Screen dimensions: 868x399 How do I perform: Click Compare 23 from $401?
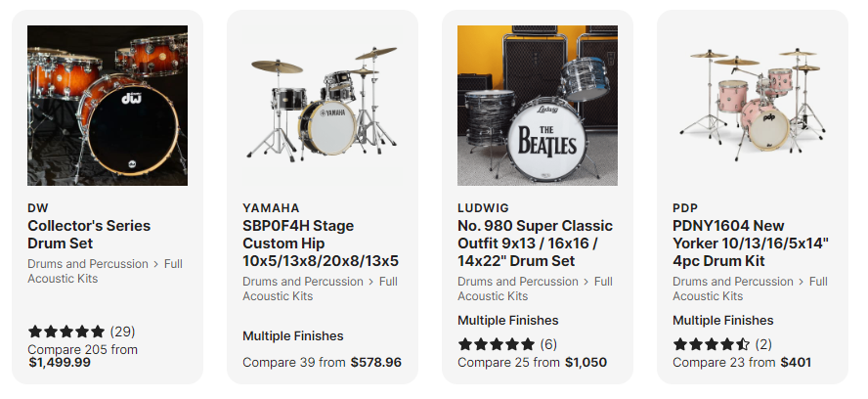tap(742, 363)
